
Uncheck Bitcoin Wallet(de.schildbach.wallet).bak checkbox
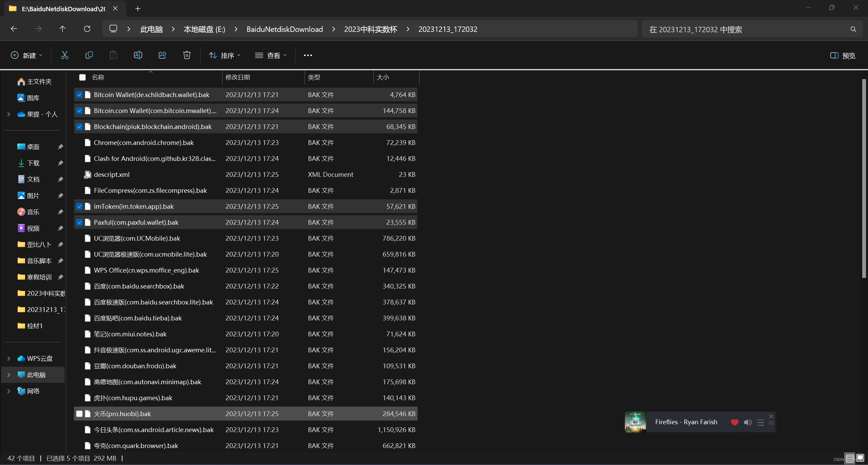tap(79, 95)
